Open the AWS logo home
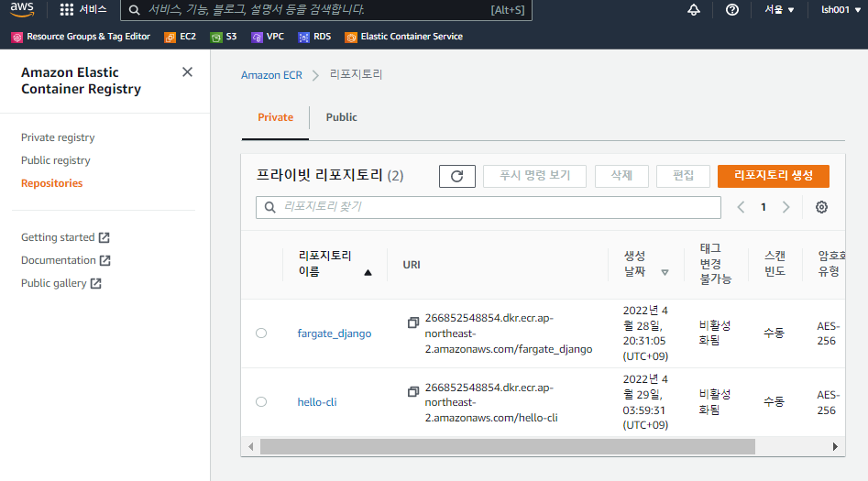The image size is (868, 481). click(22, 9)
